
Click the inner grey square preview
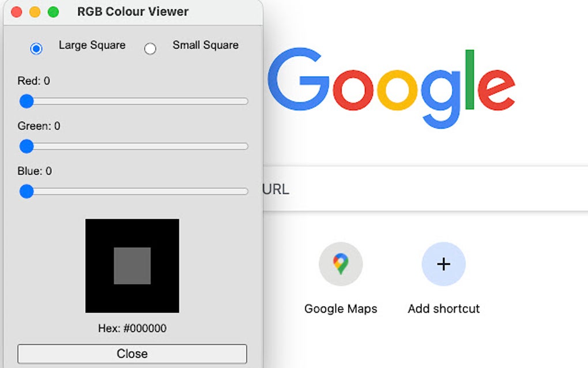pyautogui.click(x=132, y=266)
